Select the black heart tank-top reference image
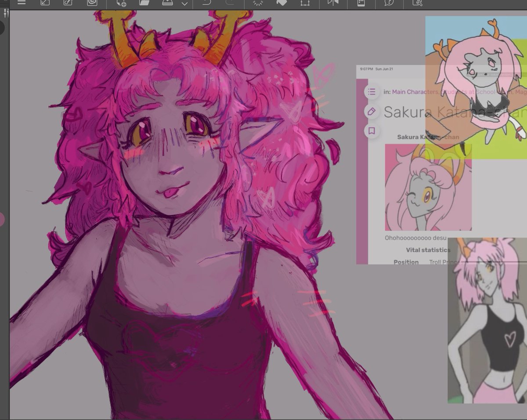527x420 pixels. [x=487, y=320]
